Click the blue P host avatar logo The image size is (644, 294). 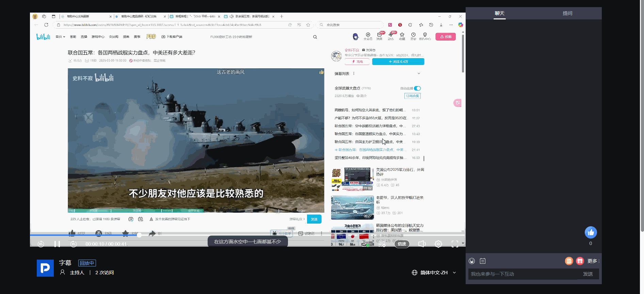(45, 268)
